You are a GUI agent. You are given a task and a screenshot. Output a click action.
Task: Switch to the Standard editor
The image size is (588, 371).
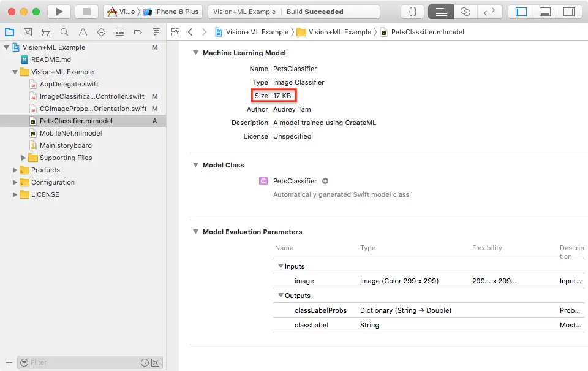click(441, 12)
